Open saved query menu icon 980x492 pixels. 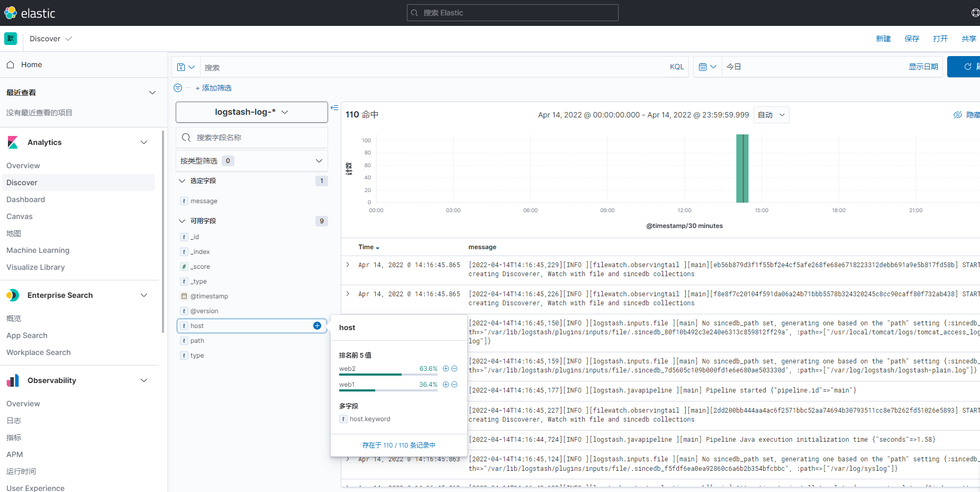pos(186,67)
